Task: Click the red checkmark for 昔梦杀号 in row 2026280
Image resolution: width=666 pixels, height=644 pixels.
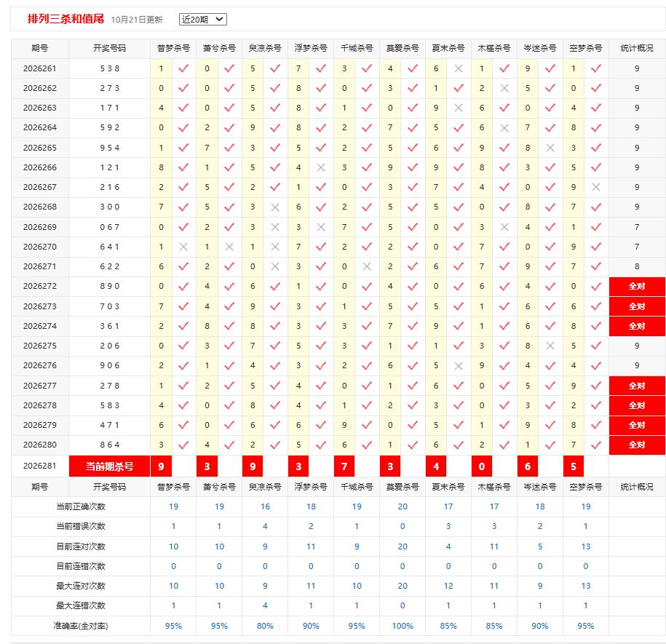Action: (183, 445)
